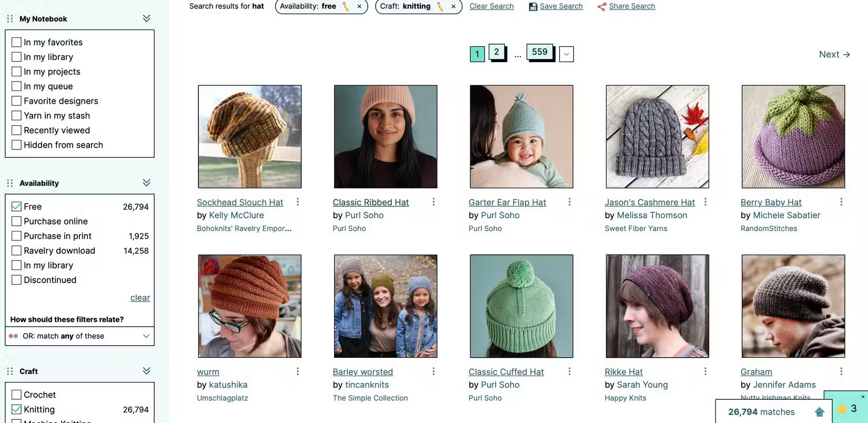
Task: Open three-dot menu for Berry Baby Hat
Action: click(841, 202)
